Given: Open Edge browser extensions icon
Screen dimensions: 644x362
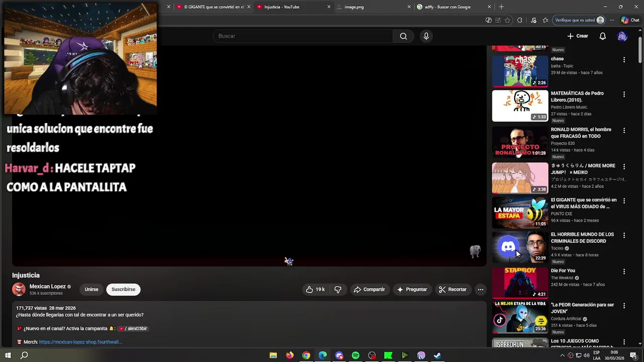Looking at the screenshot, I should pos(520,20).
